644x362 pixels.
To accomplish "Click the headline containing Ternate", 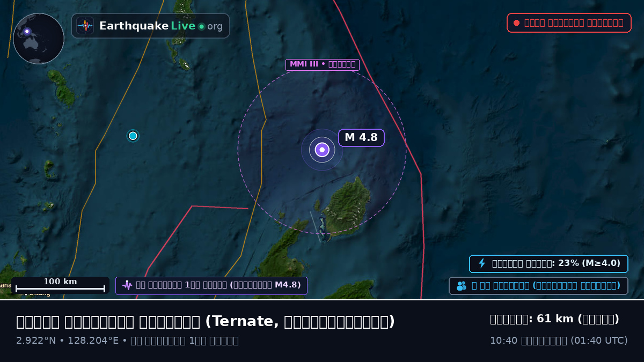I will click(x=206, y=321).
